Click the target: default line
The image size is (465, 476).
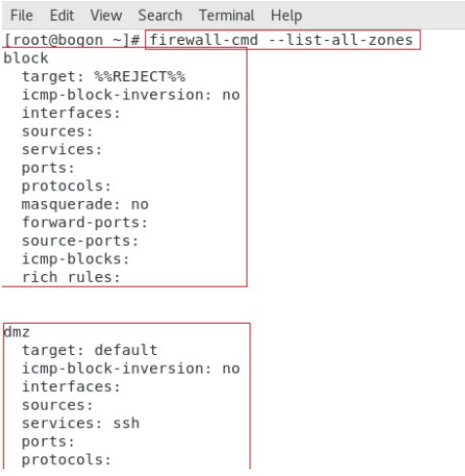(90, 350)
